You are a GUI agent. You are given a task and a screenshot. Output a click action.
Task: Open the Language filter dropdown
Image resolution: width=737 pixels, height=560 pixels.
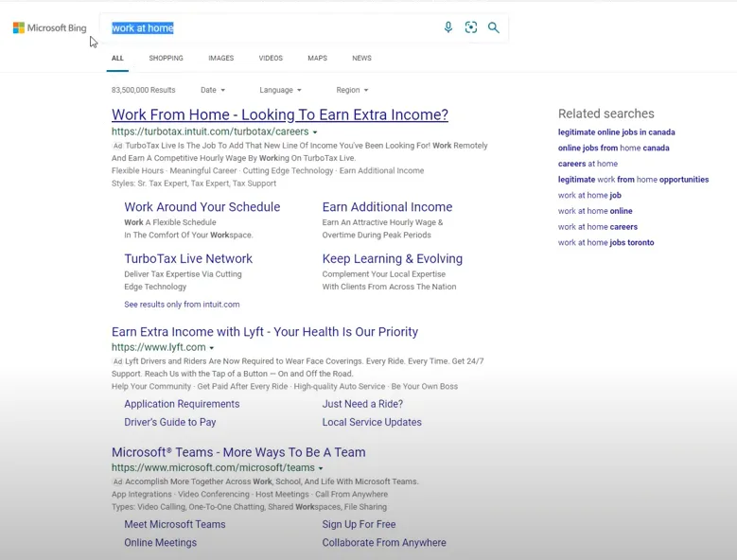(281, 90)
